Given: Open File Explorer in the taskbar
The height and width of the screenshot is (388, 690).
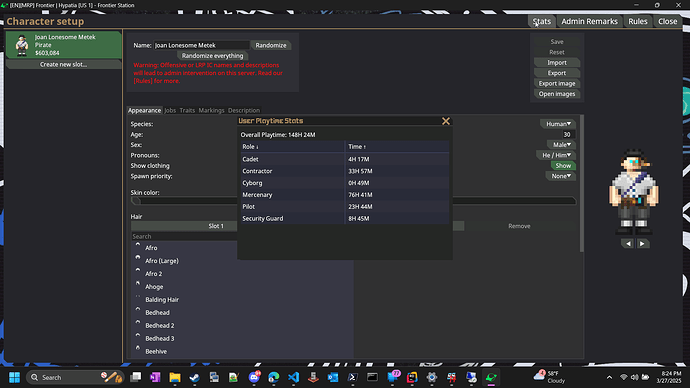Looking at the screenshot, I should [175, 377].
